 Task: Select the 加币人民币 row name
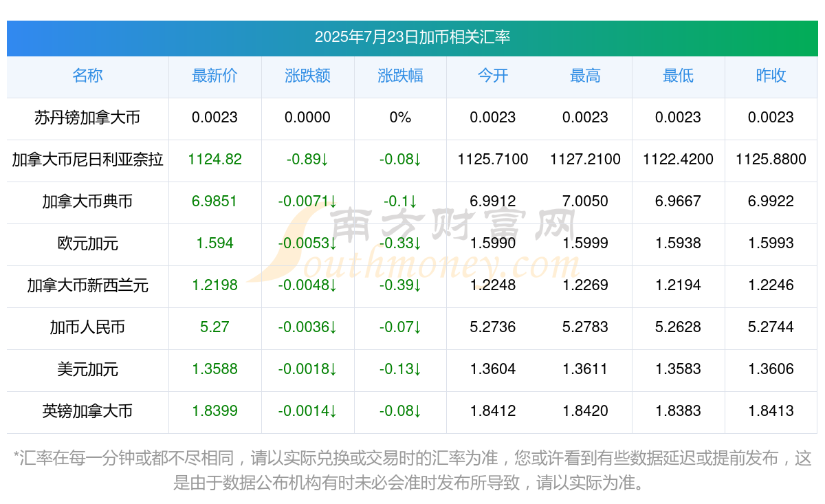(87, 327)
